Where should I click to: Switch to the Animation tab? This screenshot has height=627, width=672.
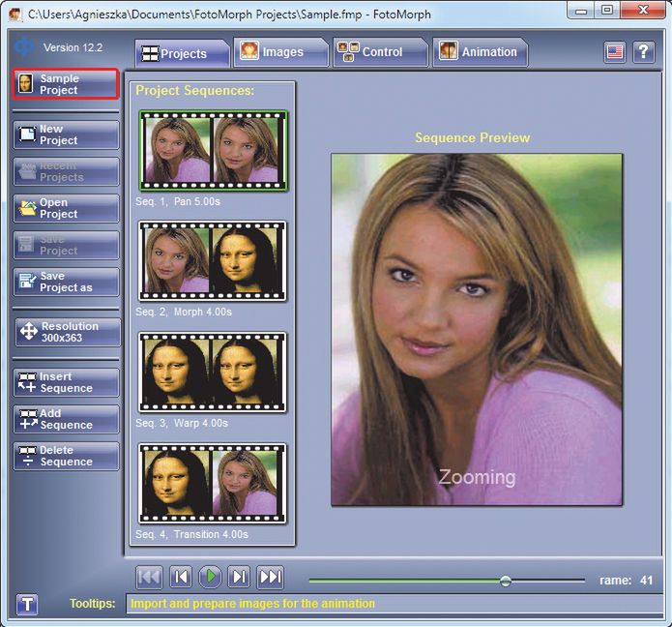point(480,52)
